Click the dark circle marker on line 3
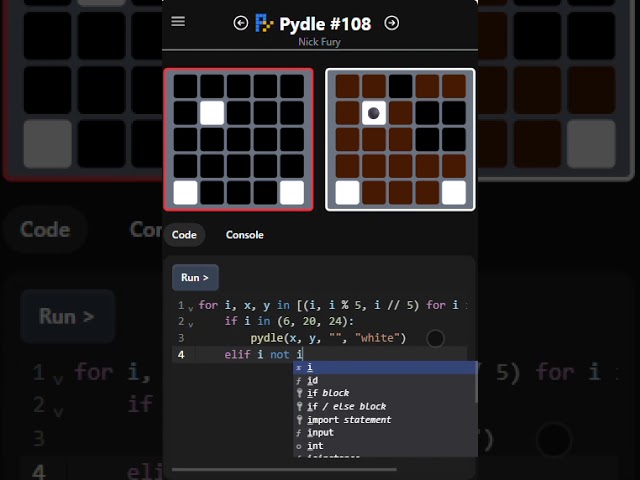Screen dimensions: 640x480 coord(435,338)
